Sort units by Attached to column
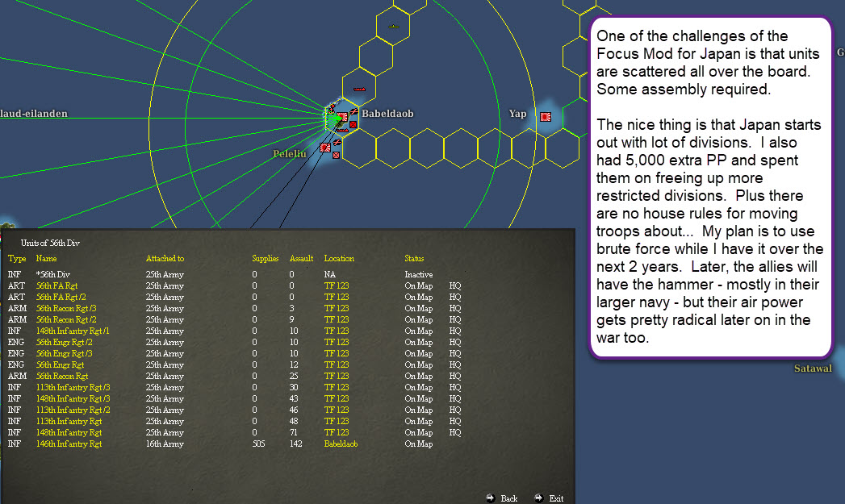Viewport: 845px width, 504px height. click(x=165, y=259)
